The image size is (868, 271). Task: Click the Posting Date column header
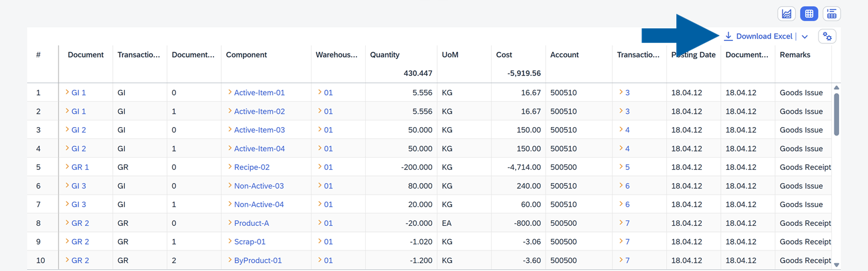[693, 55]
